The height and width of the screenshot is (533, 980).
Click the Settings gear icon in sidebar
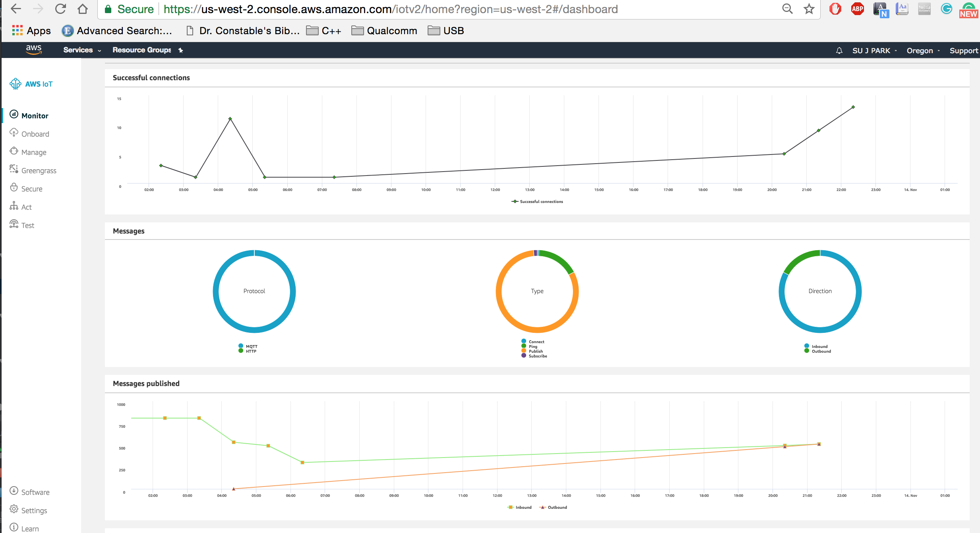14,509
